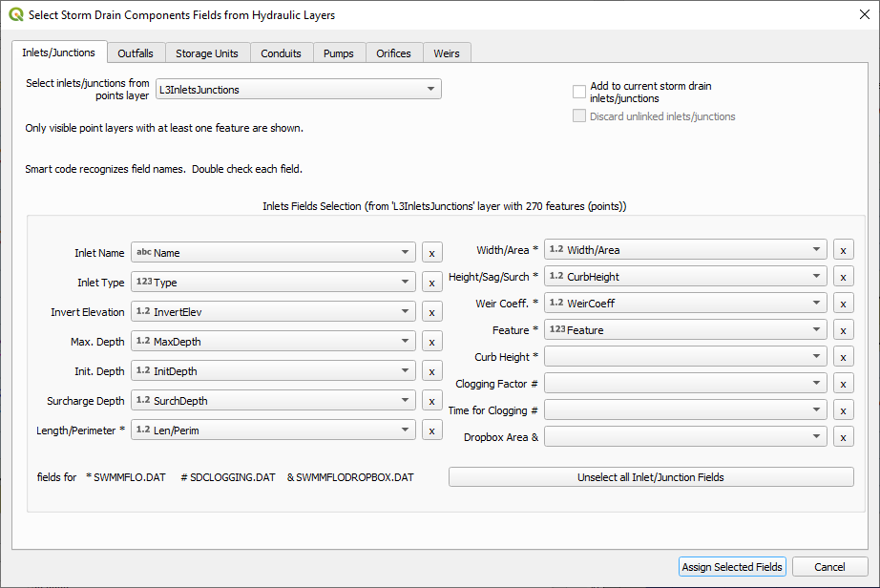Go to the Storage Units tab
This screenshot has height=588, width=880.
[207, 53]
